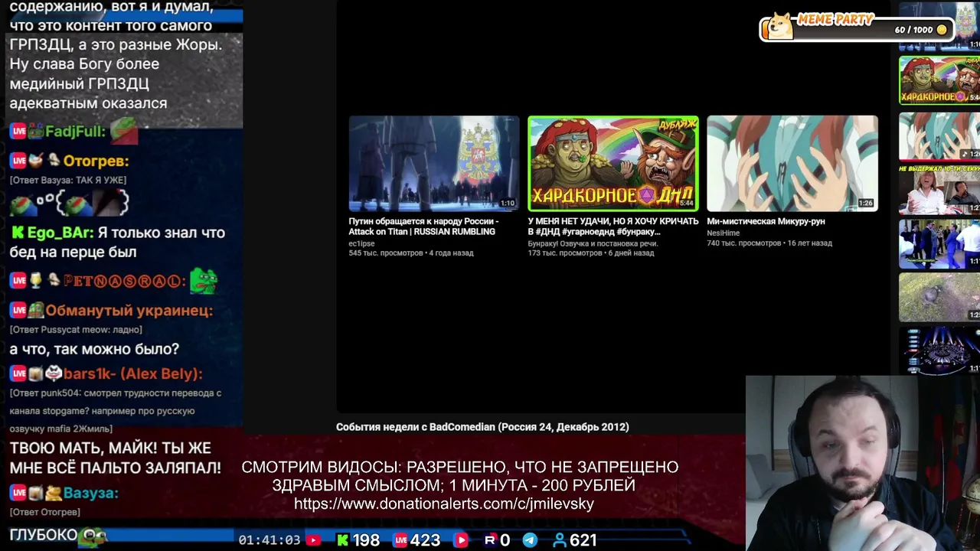Click the LIVE badge beside Вазуза
The height and width of the screenshot is (551, 980).
click(x=18, y=493)
